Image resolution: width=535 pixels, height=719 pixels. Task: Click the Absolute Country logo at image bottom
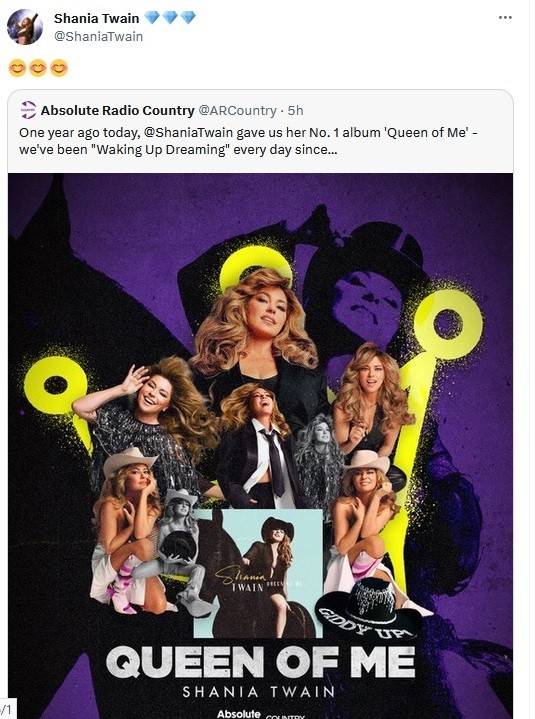click(260, 714)
